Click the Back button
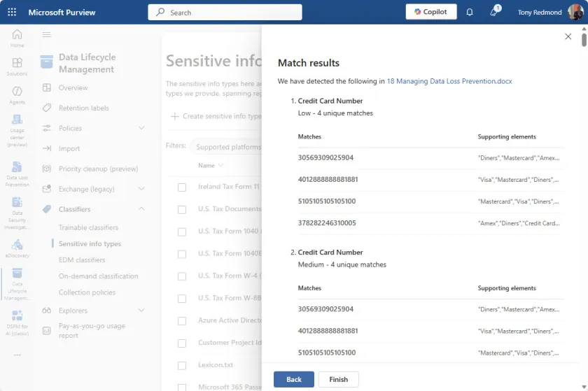The width and height of the screenshot is (588, 391). (x=293, y=379)
